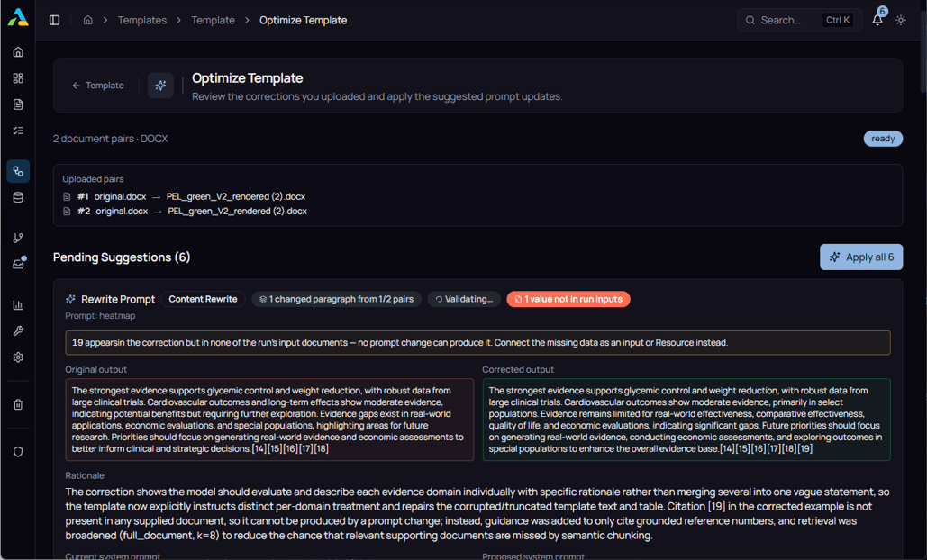Click the search magnifier icon

tap(750, 20)
